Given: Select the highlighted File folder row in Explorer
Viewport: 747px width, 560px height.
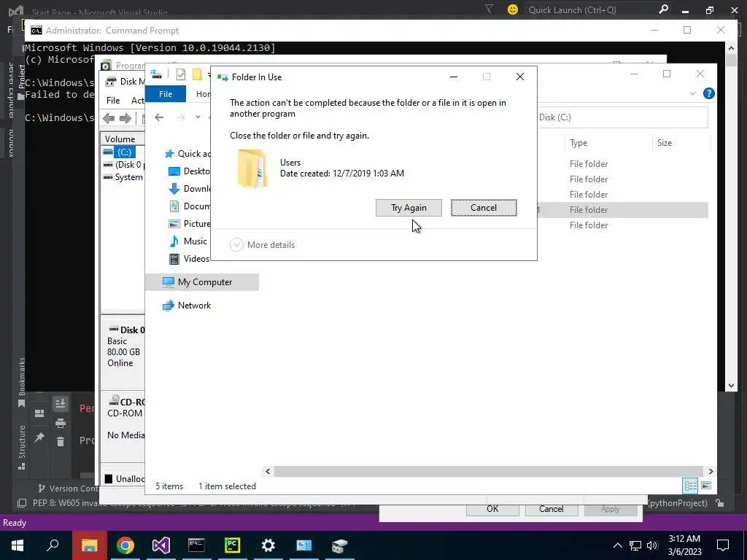Looking at the screenshot, I should pyautogui.click(x=622, y=209).
